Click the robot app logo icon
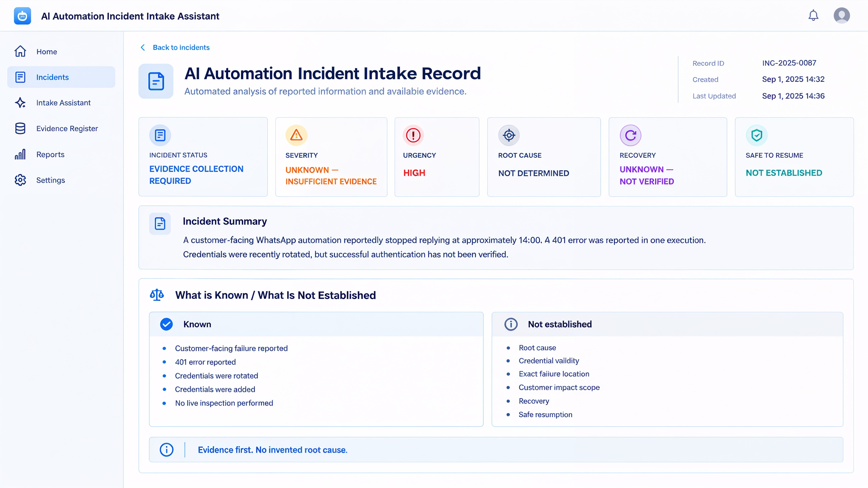Image resolution: width=868 pixels, height=488 pixels. pyautogui.click(x=22, y=16)
